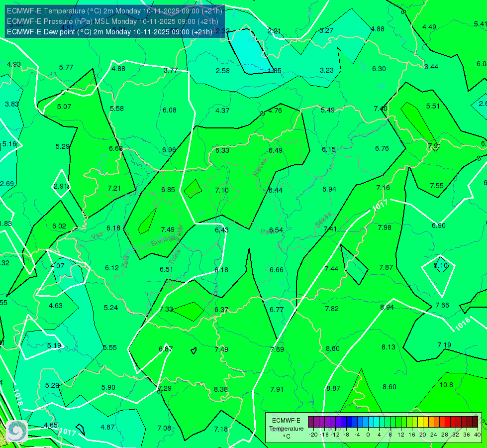Viewport: 487px width, 448px height.
Task: Click the 7.10 temperature value on map
Action: coord(222,190)
